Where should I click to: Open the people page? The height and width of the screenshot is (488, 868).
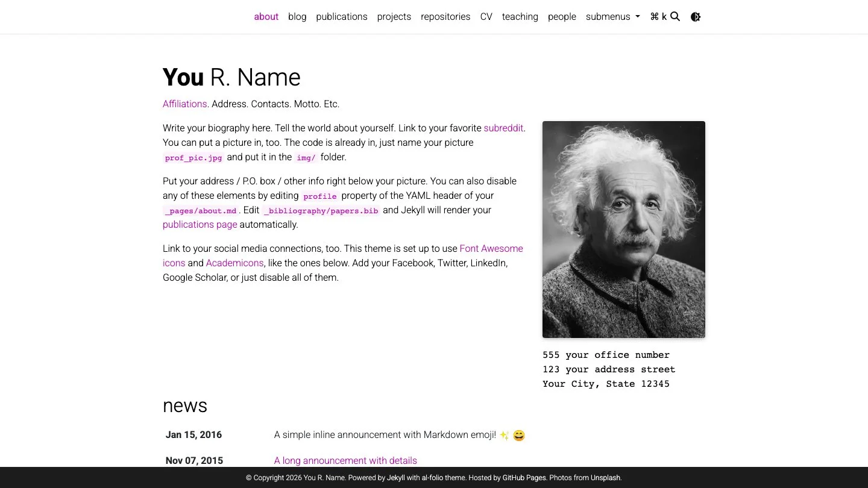(562, 17)
